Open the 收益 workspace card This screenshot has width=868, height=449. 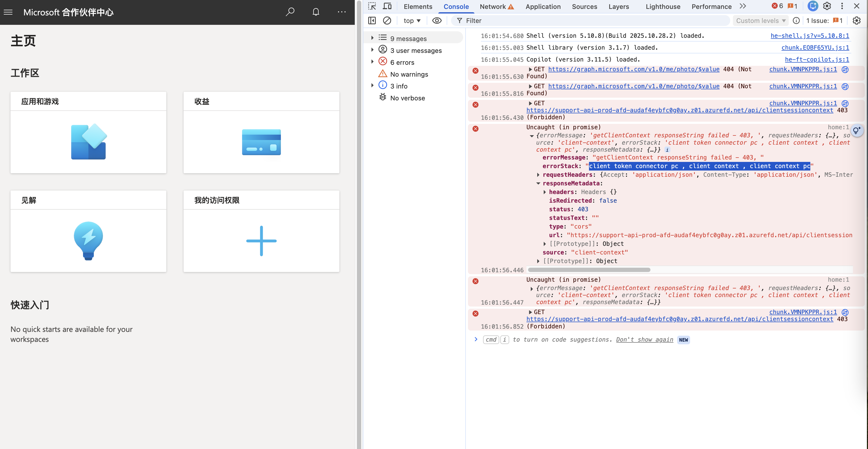(x=261, y=132)
